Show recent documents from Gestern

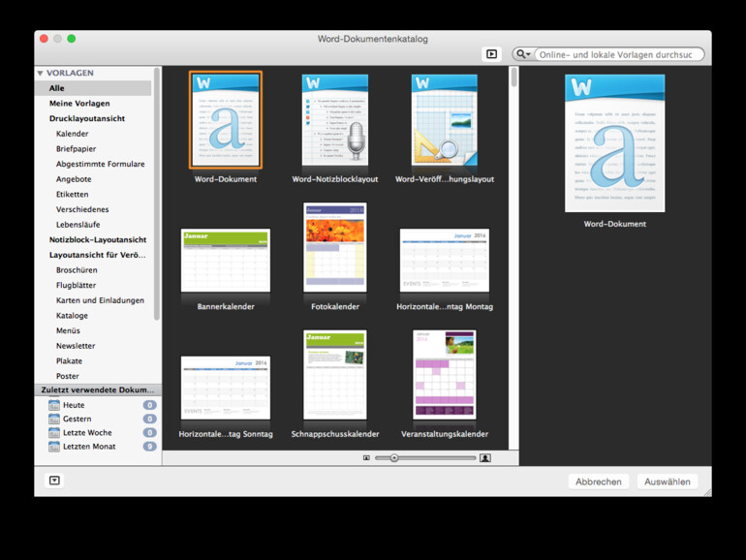tap(78, 419)
